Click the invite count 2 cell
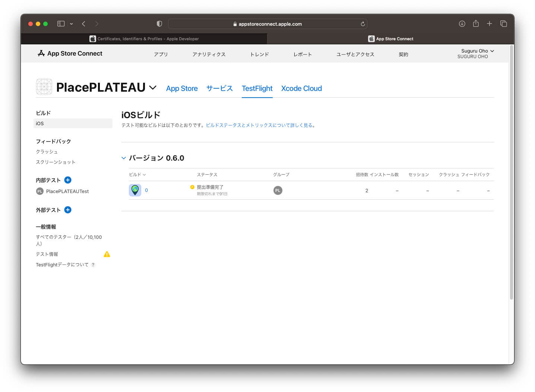Image resolution: width=535 pixels, height=392 pixels. [367, 190]
